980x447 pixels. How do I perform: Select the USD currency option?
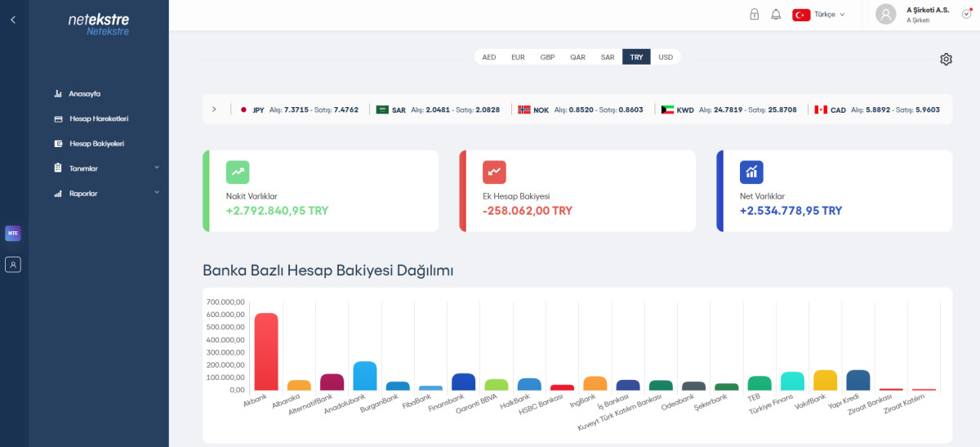[666, 57]
